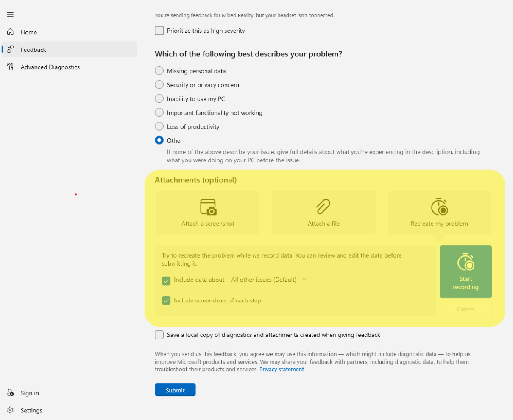Open the Privacy statement link

click(282, 370)
